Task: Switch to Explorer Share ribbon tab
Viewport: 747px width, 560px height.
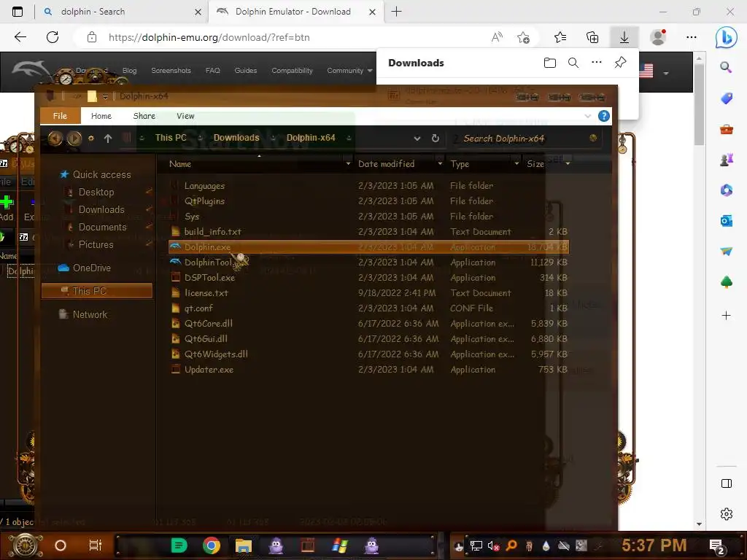Action: click(x=144, y=116)
